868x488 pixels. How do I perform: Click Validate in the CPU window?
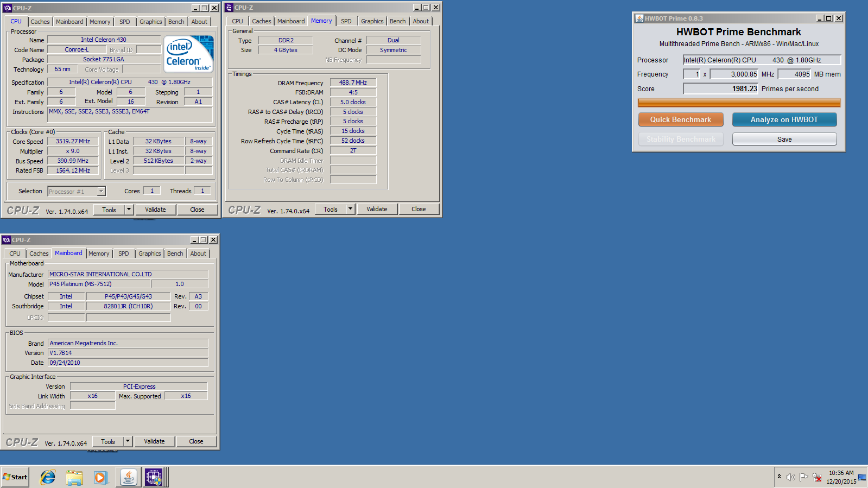155,210
